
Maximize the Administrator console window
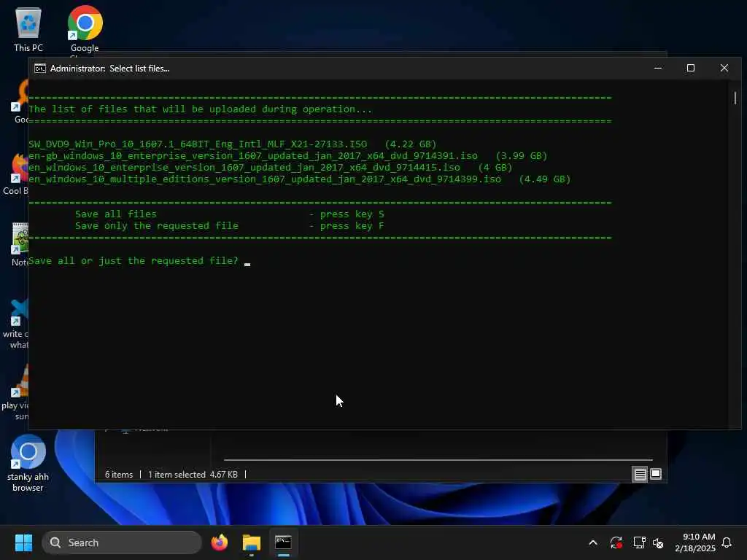tap(691, 68)
